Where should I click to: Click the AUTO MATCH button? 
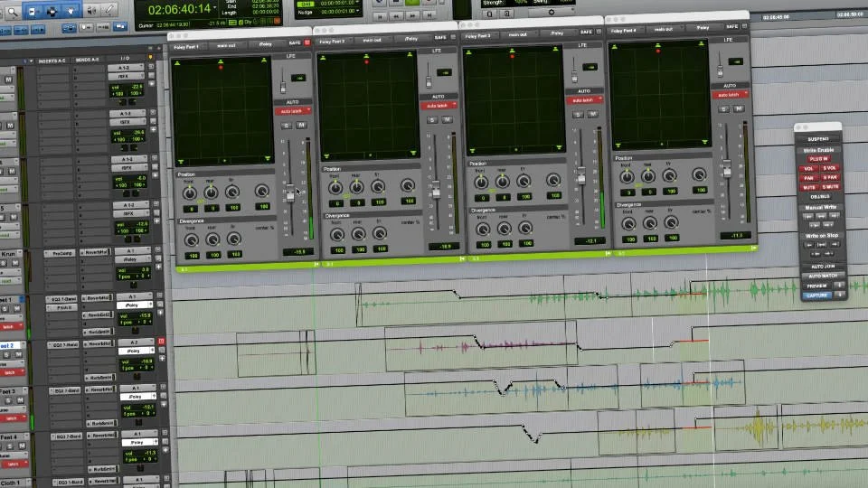pyautogui.click(x=823, y=276)
